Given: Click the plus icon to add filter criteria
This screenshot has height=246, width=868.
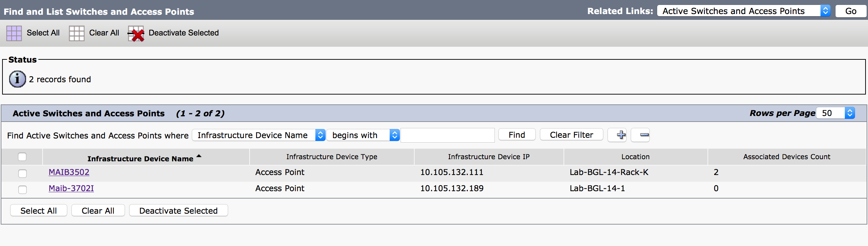Looking at the screenshot, I should pyautogui.click(x=621, y=135).
